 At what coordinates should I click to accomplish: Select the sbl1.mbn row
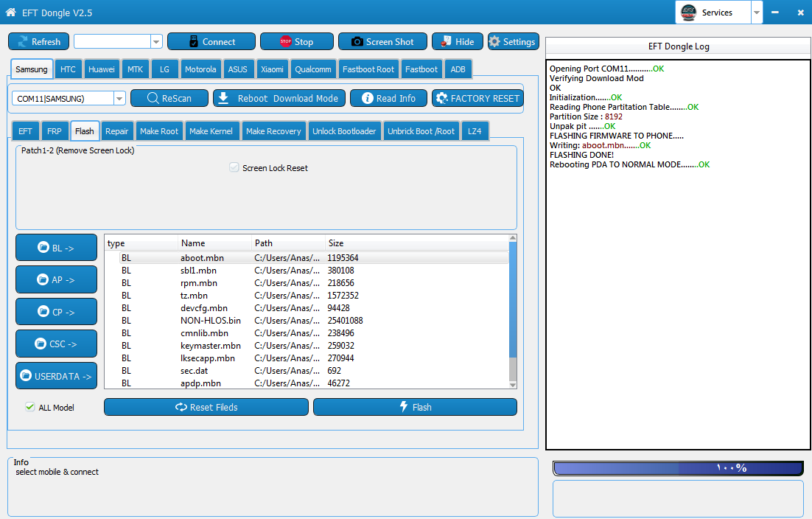(307, 271)
